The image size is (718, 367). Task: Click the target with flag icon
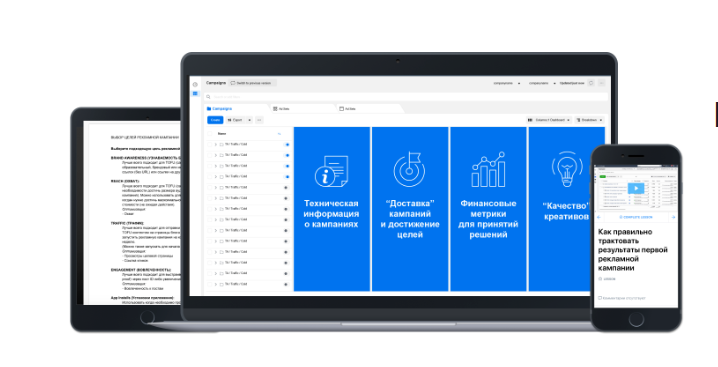point(409,169)
